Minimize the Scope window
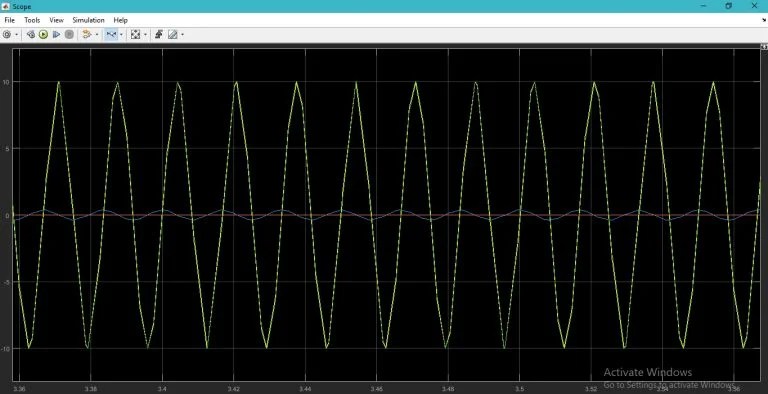 coord(704,6)
